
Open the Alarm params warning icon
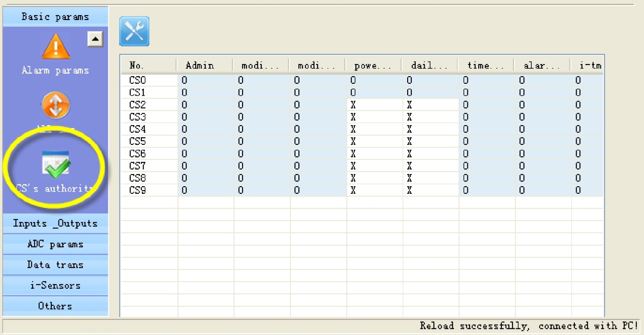coord(56,46)
